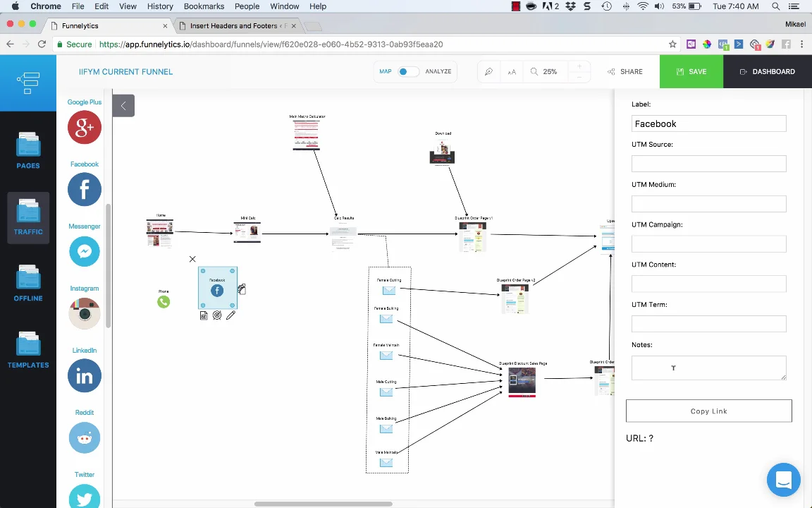This screenshot has width=812, height=508.
Task: Open Spotlight search in menu bar
Action: tap(776, 6)
